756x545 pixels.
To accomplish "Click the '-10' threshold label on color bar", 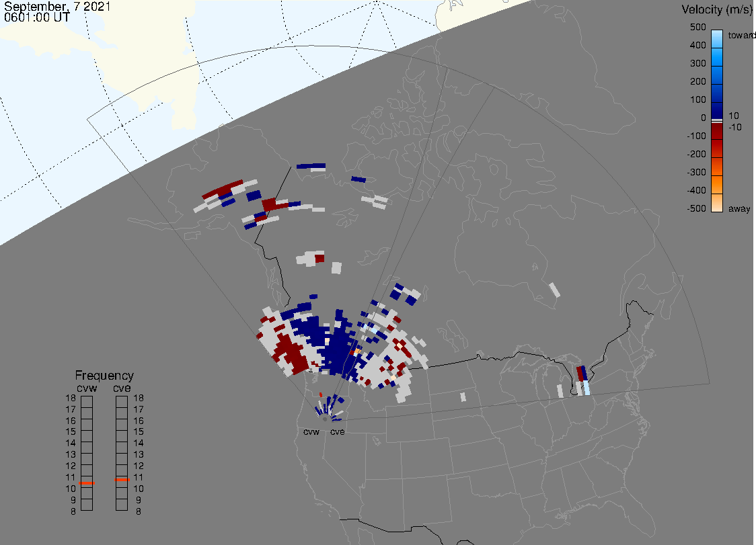I will tap(734, 127).
